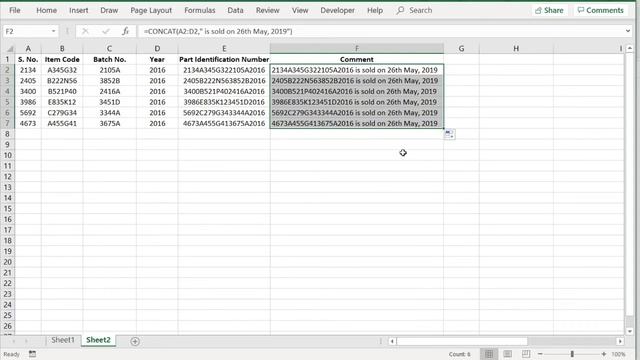Screen dimensions: 640x360
Task: Select the Sheet2 tab
Action: point(98,340)
